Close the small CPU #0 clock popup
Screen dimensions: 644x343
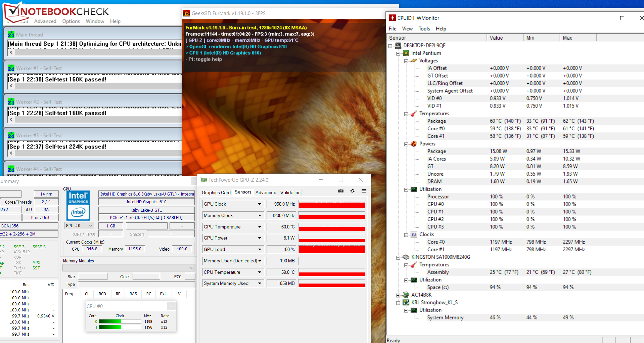tap(171, 306)
